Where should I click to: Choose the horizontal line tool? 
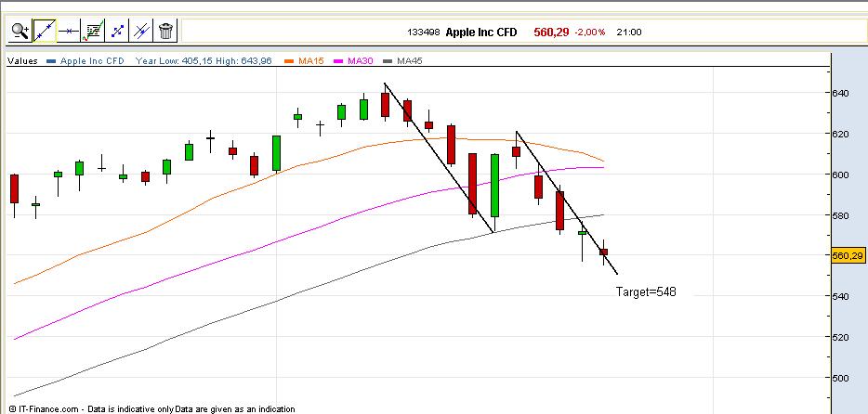69,31
